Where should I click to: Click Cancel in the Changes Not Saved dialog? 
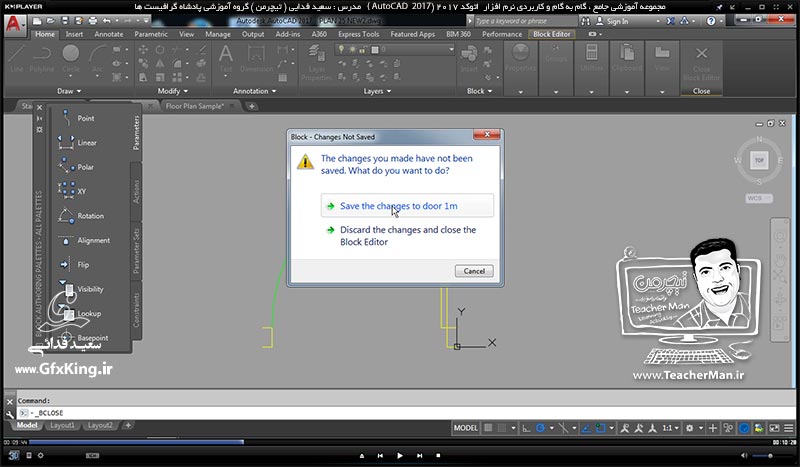(x=474, y=271)
